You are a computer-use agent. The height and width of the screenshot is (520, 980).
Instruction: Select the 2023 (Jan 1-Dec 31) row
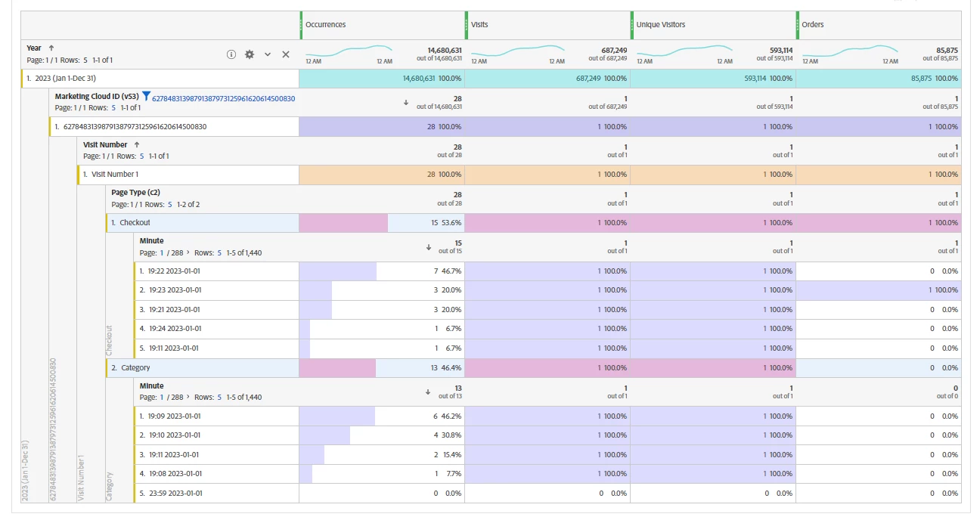(160, 79)
